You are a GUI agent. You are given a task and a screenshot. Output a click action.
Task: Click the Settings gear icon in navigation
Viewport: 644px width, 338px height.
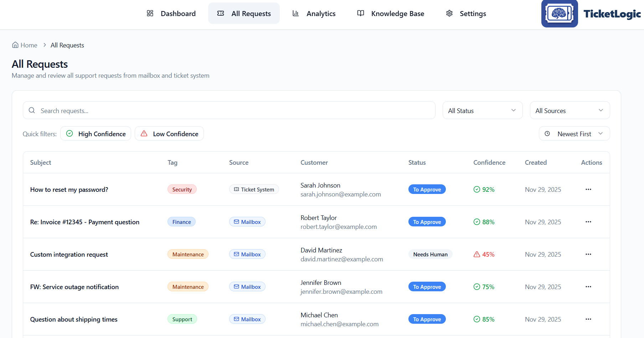[x=449, y=14]
